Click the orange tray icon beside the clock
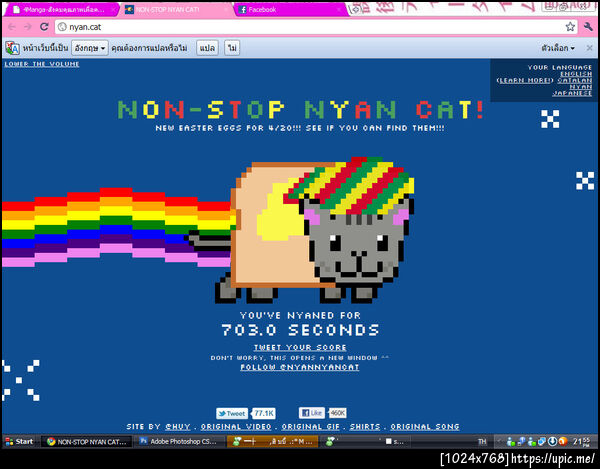Screen dimensions: 600x469 [563, 442]
